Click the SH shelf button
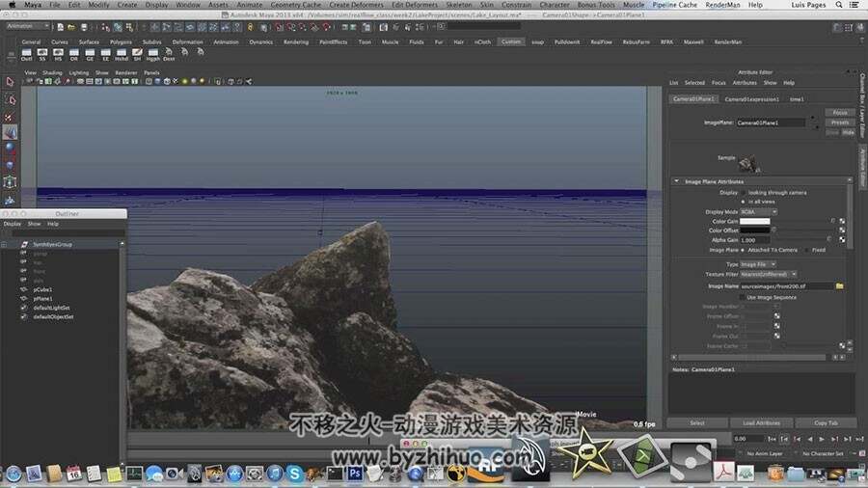 coord(137,54)
